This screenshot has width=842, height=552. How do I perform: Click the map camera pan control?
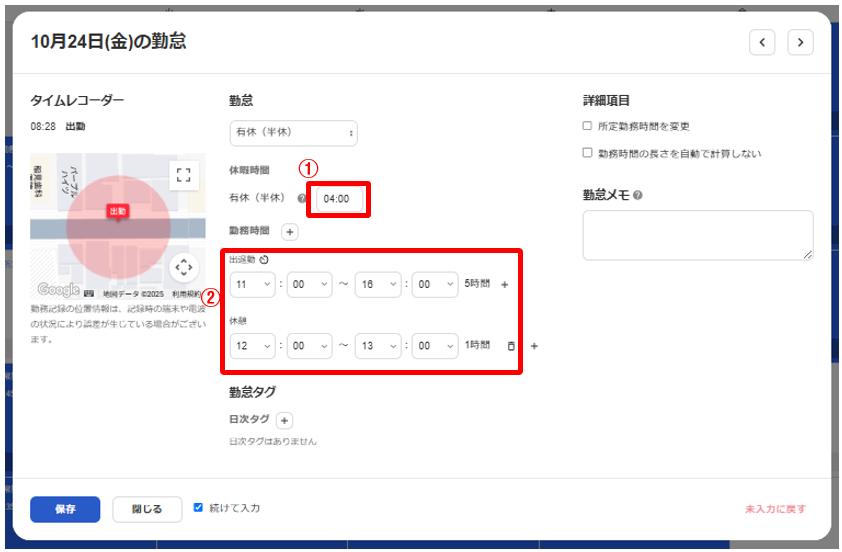(x=182, y=267)
